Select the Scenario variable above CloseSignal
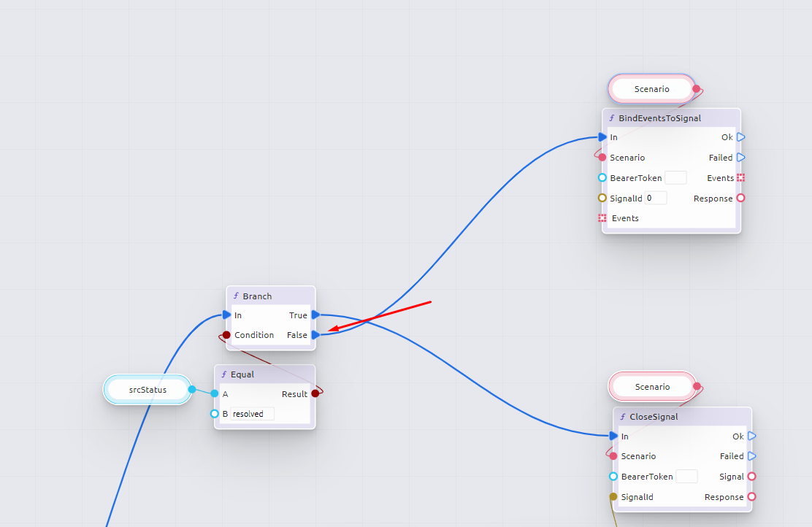The height and width of the screenshot is (527, 812). tap(652, 387)
